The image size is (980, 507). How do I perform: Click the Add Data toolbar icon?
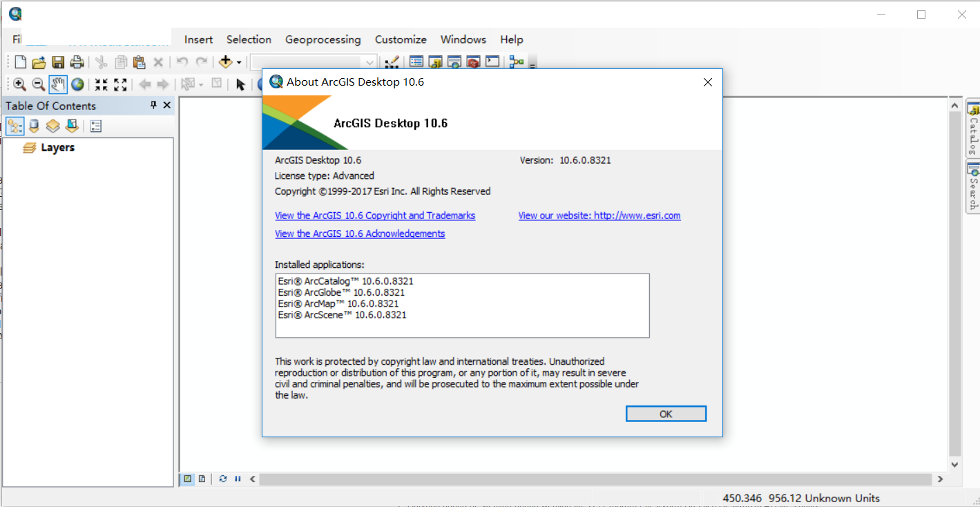coord(225,62)
